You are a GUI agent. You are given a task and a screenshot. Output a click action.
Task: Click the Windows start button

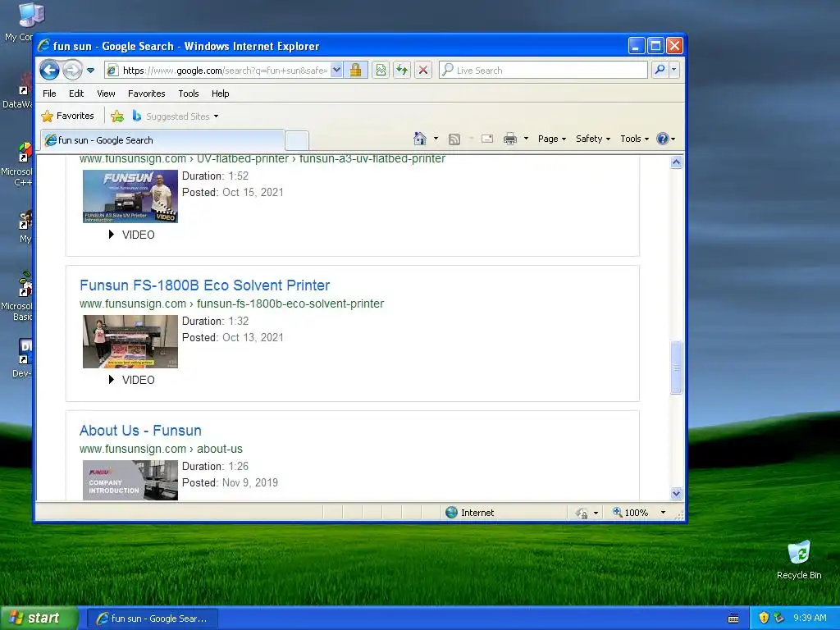tap(39, 619)
